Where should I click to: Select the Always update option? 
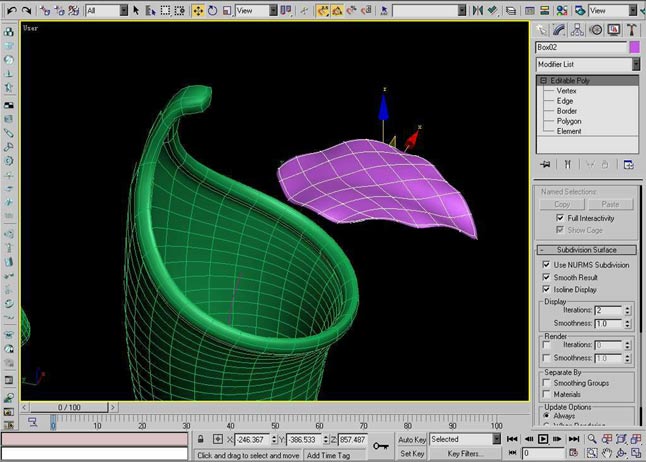pyautogui.click(x=547, y=416)
